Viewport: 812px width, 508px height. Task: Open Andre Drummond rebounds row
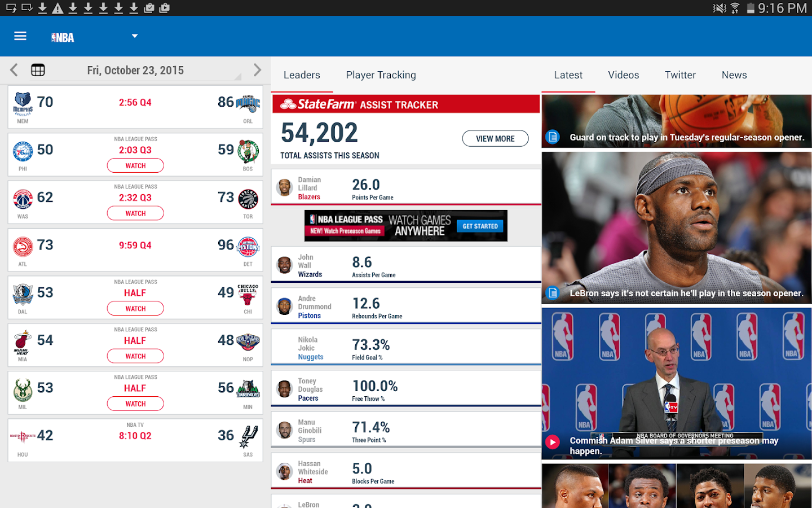coord(406,305)
